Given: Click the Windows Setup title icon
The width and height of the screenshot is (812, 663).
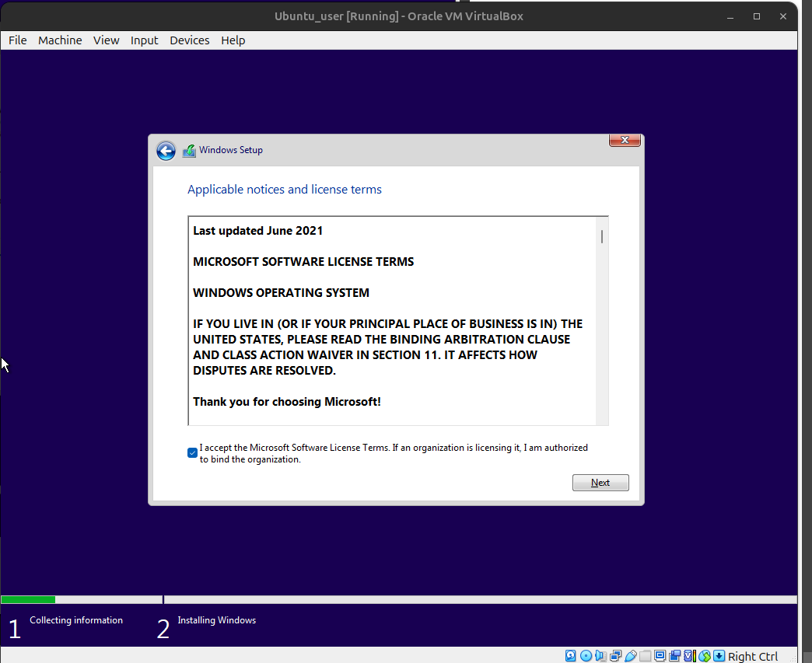Looking at the screenshot, I should pos(189,151).
